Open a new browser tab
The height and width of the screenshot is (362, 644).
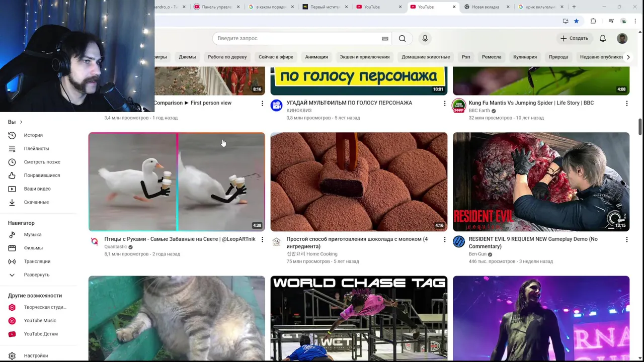click(574, 7)
